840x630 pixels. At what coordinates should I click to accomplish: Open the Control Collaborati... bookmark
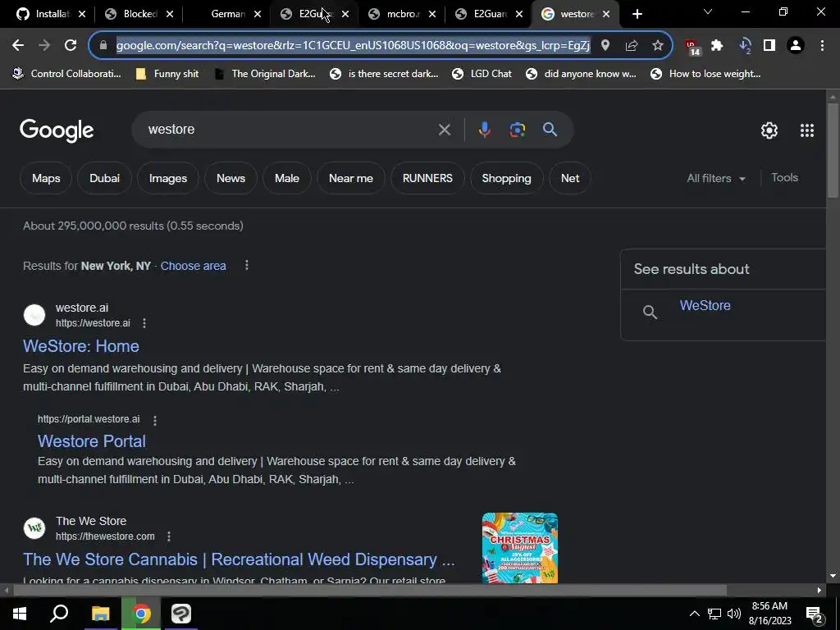[67, 74]
